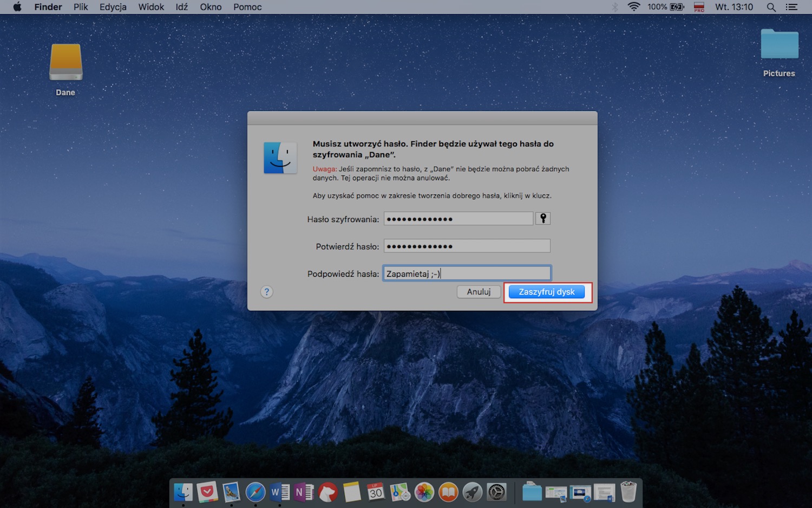Open Safari from the Dock
Viewport: 812px width, 508px height.
coord(256,492)
